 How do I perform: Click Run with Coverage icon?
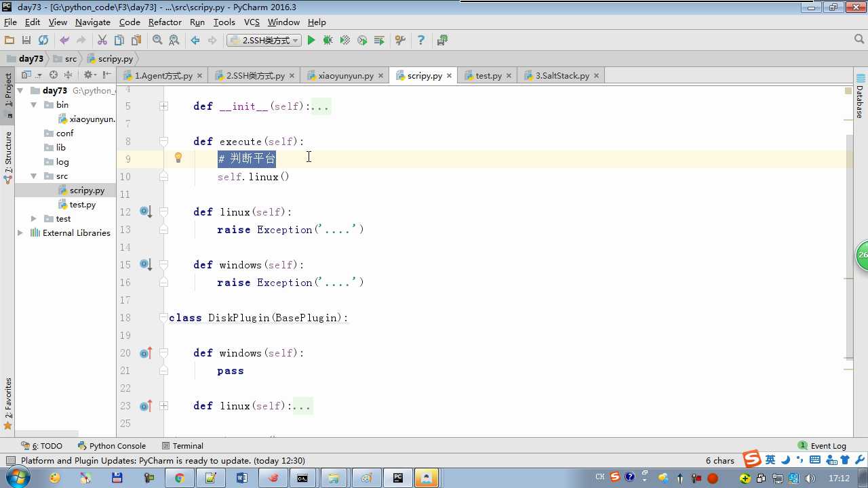tap(345, 41)
